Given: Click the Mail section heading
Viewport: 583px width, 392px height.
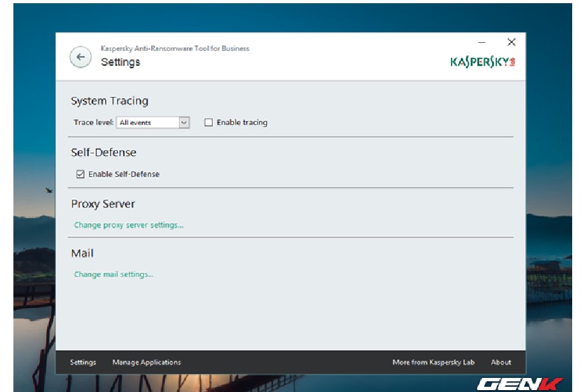Looking at the screenshot, I should (x=82, y=253).
